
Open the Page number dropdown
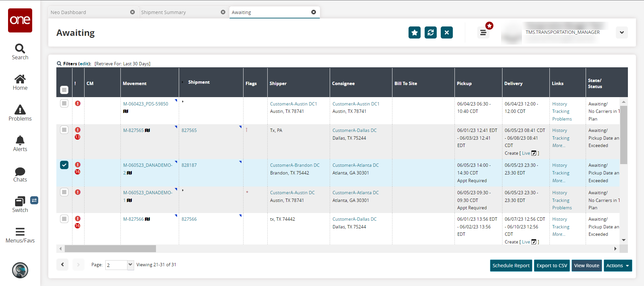[x=130, y=265]
